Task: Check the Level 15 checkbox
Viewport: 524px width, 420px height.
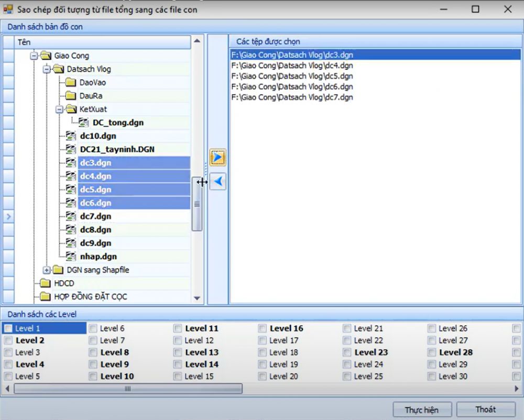Action: 178,376
